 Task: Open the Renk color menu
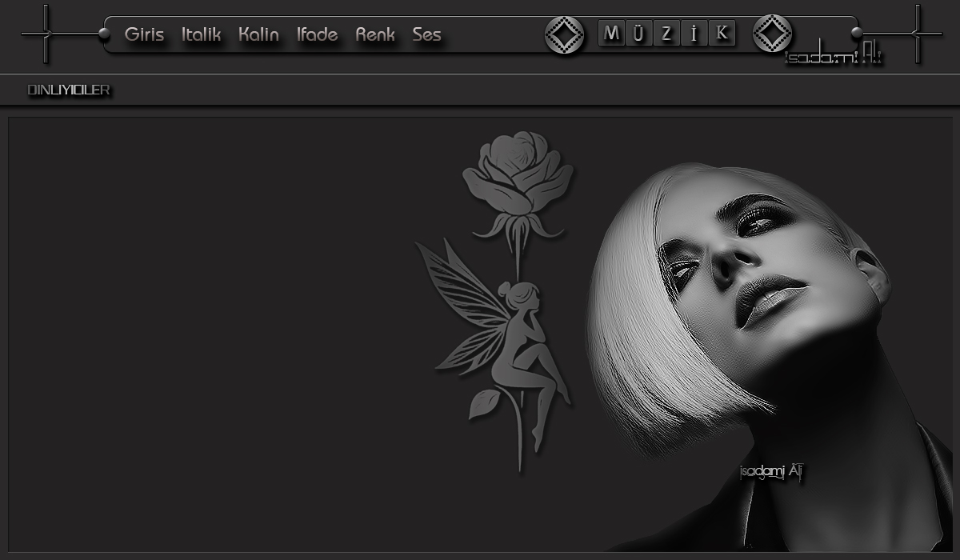[x=375, y=34]
